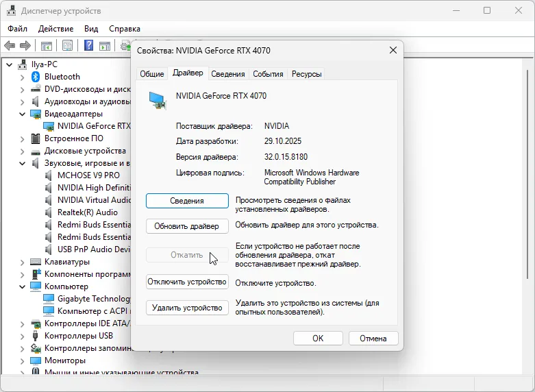Image resolution: width=535 pixels, height=392 pixels.
Task: Select the USB PnP Audio Device entry
Action: pos(94,249)
